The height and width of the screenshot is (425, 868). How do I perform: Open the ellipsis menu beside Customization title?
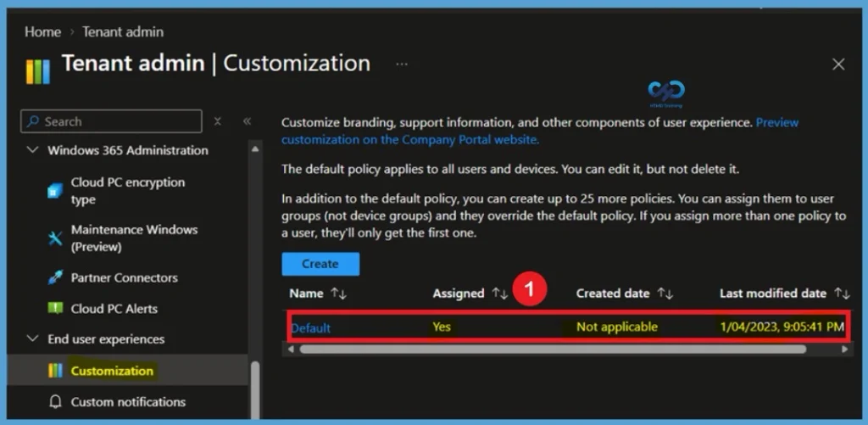click(402, 64)
